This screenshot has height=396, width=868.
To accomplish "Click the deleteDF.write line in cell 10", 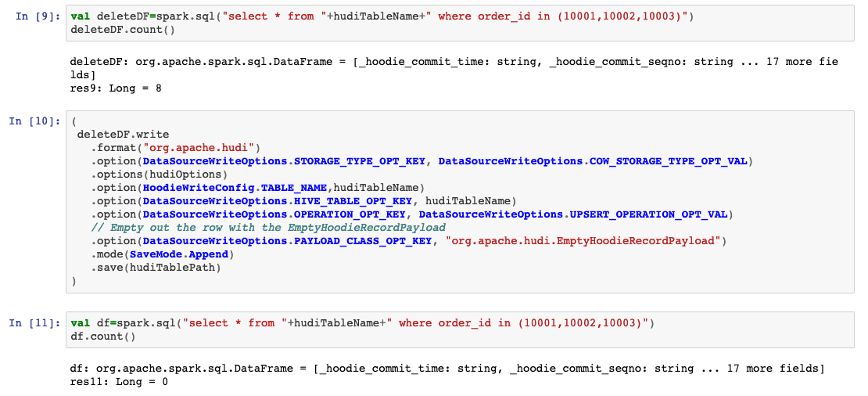I will (x=123, y=135).
